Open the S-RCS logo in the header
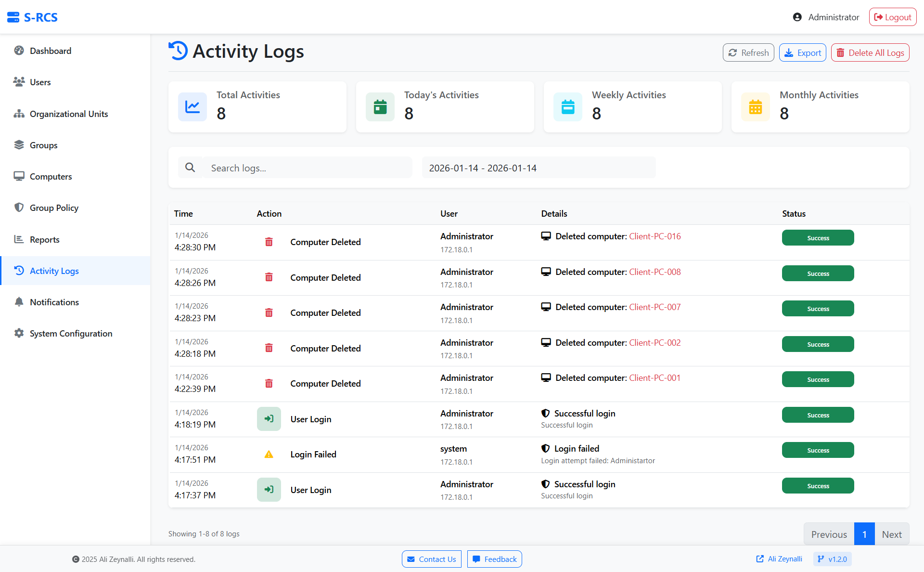924x572 pixels. [x=32, y=17]
